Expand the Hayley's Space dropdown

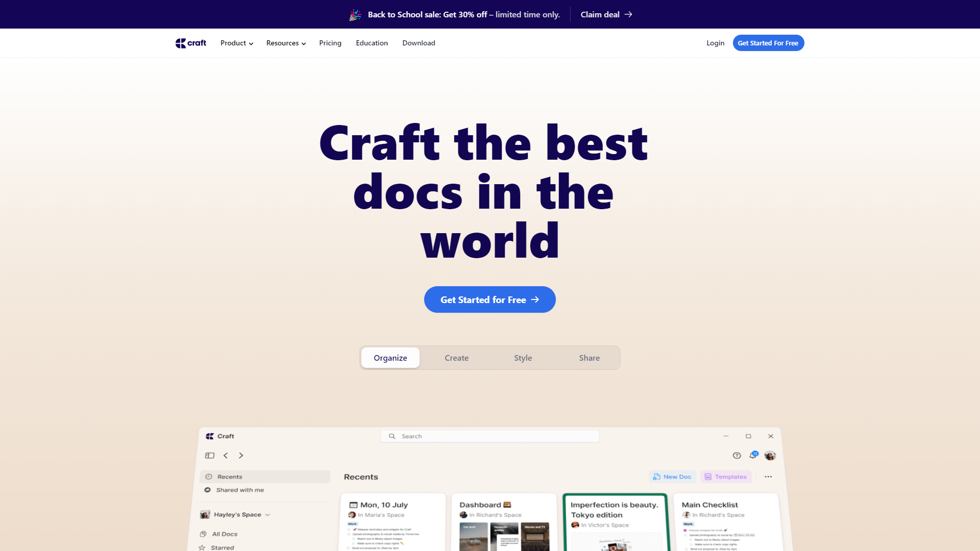click(267, 515)
